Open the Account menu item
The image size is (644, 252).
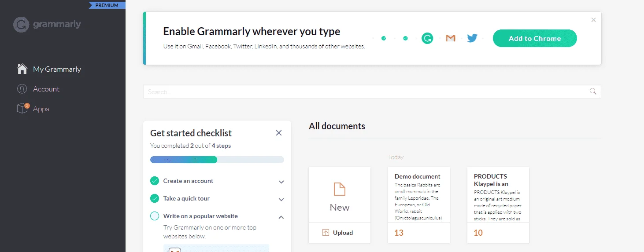point(46,89)
